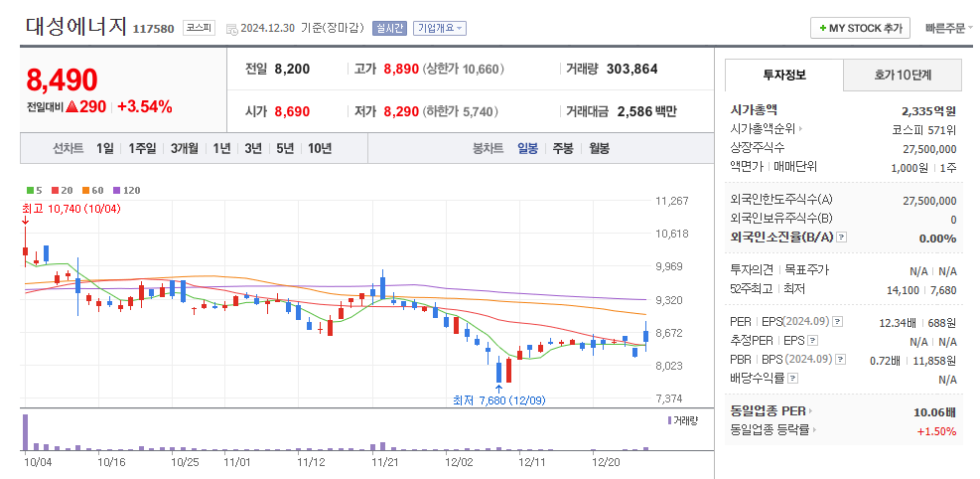Click the +3.54% change value
The image size is (980, 479).
click(x=144, y=107)
